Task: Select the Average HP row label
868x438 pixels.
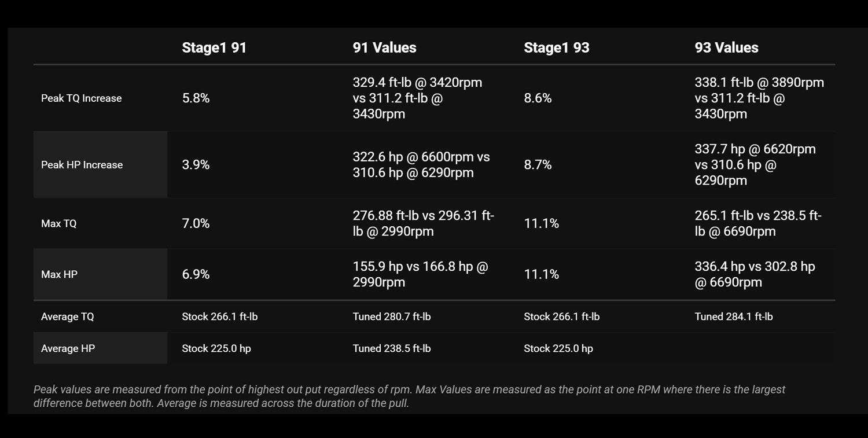Action: (68, 348)
